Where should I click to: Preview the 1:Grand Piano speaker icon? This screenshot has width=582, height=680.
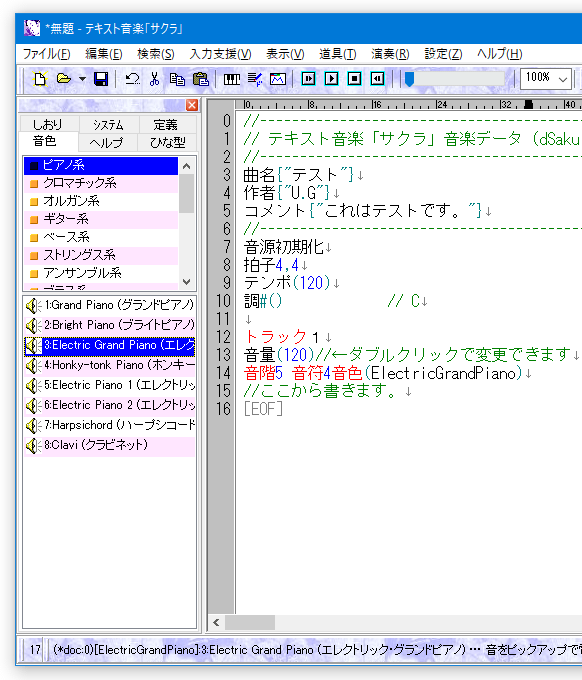pos(33,305)
